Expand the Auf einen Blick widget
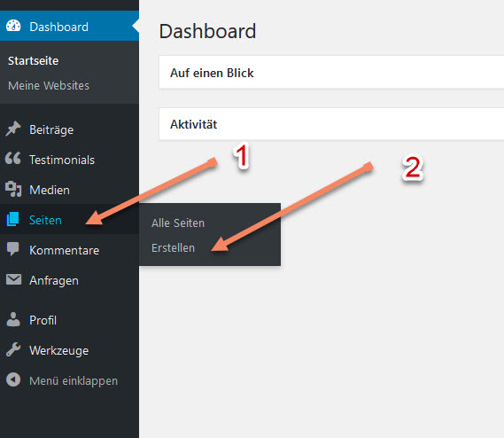The height and width of the screenshot is (438, 504). pyautogui.click(x=331, y=73)
